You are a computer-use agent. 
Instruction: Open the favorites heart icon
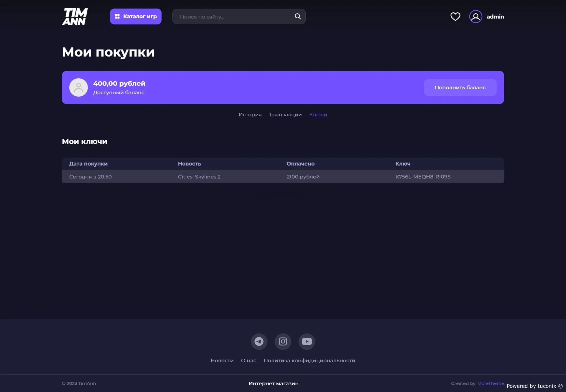pyautogui.click(x=455, y=16)
